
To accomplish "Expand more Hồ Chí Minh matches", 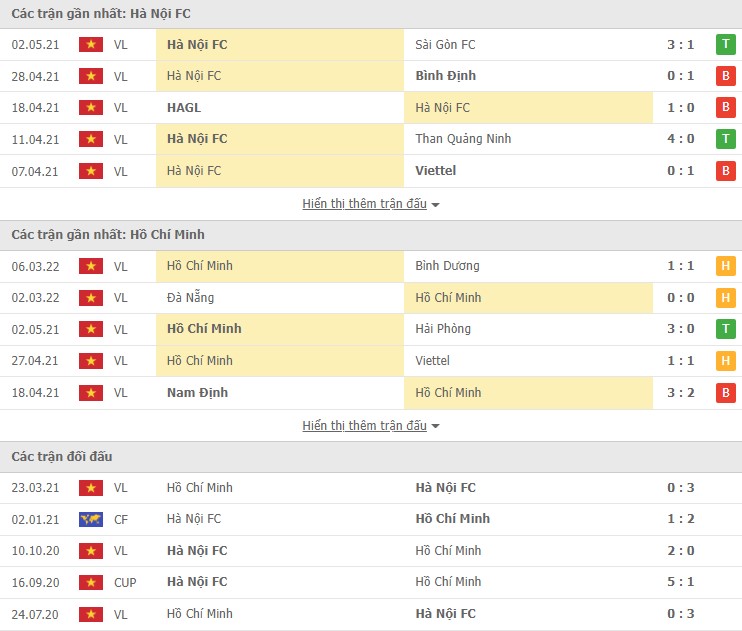I will tap(371, 426).
